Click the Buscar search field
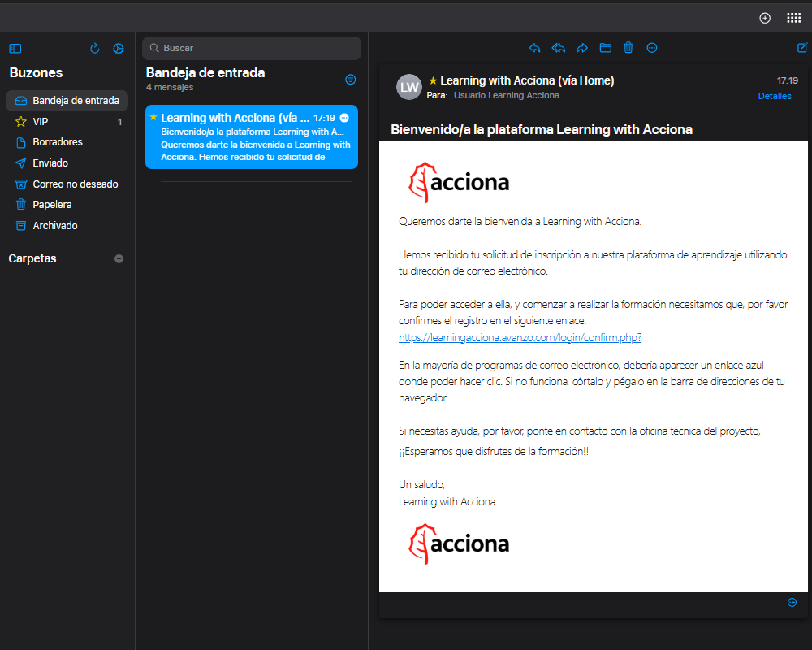Viewport: 812px width, 650px height. coord(252,48)
